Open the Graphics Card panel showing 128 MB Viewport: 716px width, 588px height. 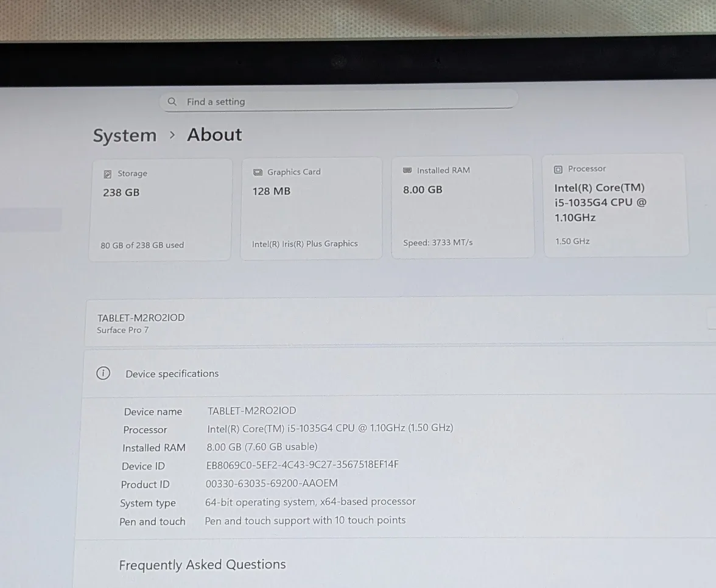click(311, 207)
